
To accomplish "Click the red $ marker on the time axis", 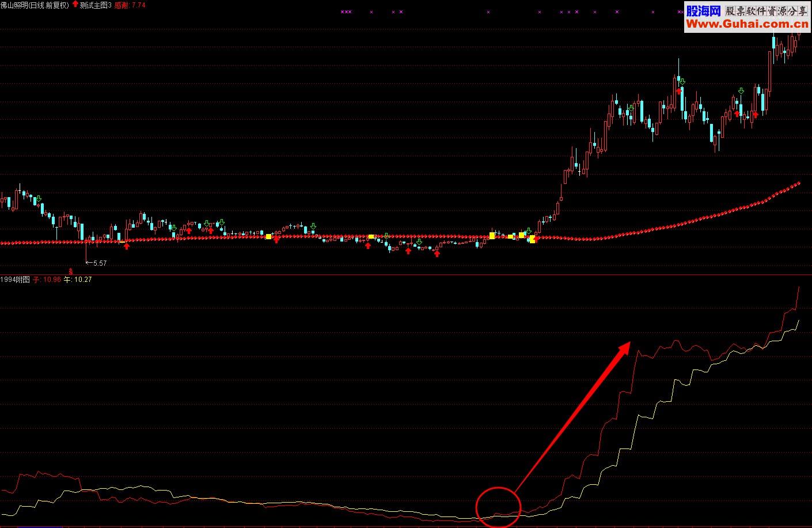I will pos(71,270).
